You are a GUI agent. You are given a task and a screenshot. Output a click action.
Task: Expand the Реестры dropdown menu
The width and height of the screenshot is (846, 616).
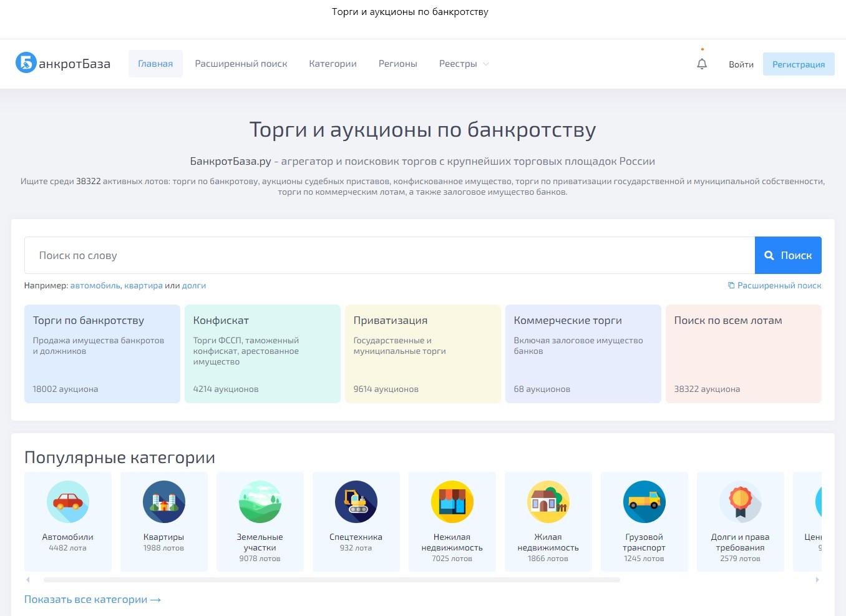coord(464,64)
